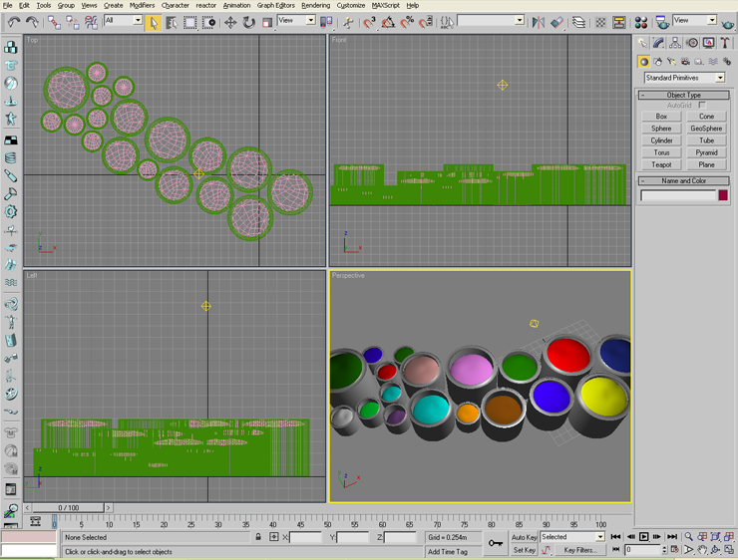The width and height of the screenshot is (738, 560).
Task: Open the Rendering menu
Action: (x=315, y=5)
